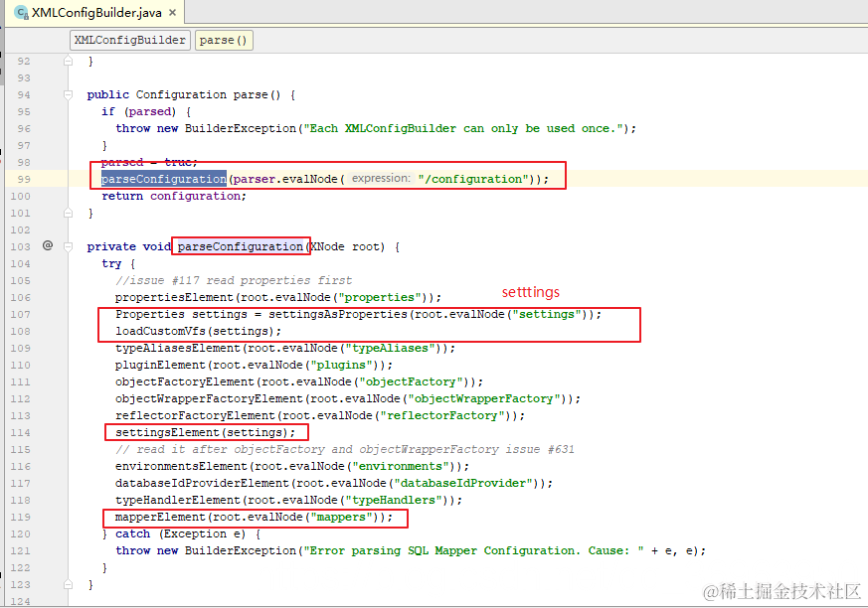Click the pluginElement call
The image size is (868, 608).
tap(160, 366)
